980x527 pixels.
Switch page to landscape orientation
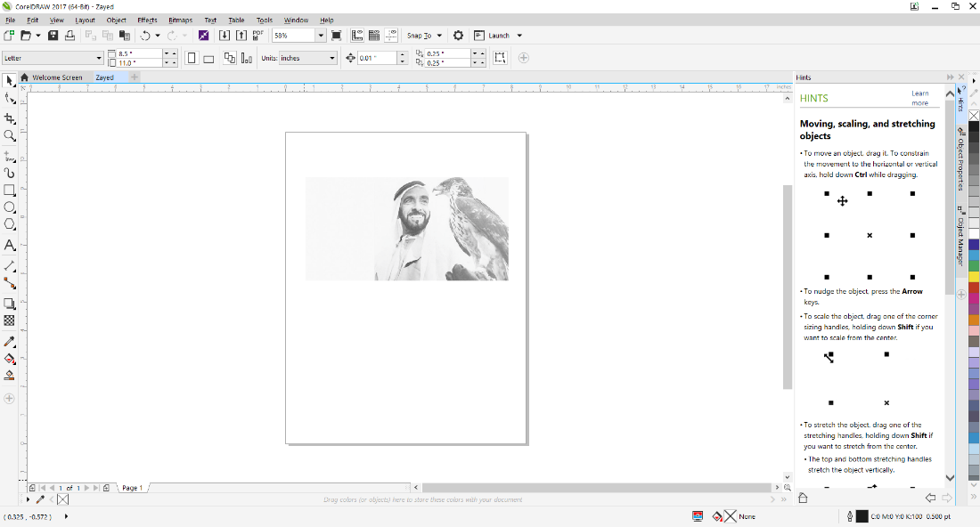pyautogui.click(x=208, y=58)
